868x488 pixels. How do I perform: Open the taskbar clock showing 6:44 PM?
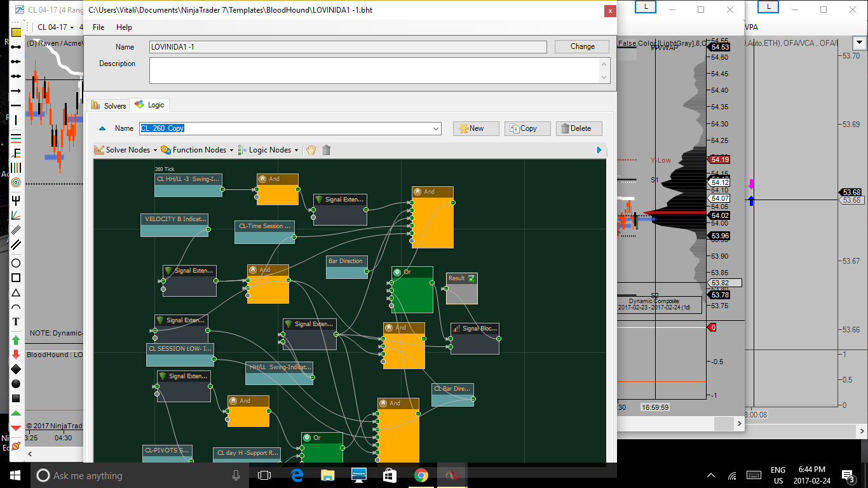(x=811, y=475)
